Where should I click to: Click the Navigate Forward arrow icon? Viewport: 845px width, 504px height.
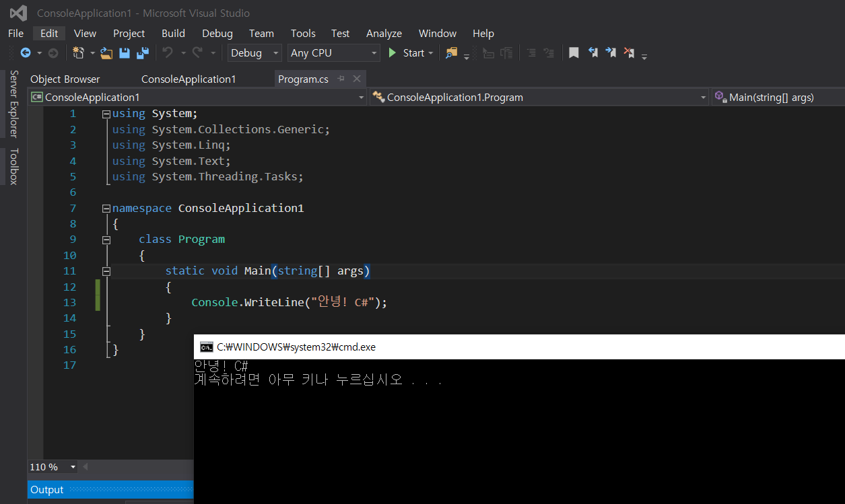pos(53,52)
